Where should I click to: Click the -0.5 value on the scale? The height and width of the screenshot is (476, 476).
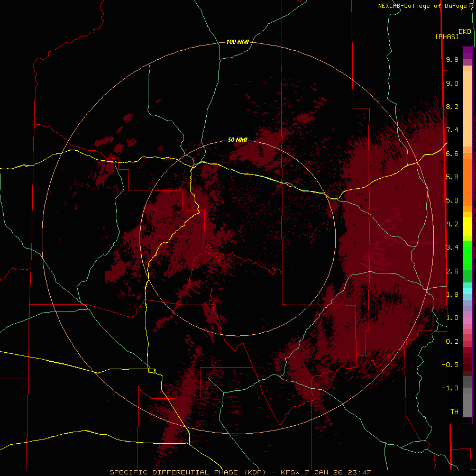click(450, 365)
